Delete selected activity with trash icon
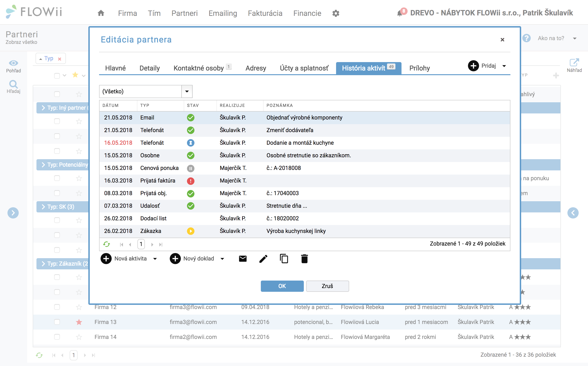This screenshot has height=366, width=588. pos(305,259)
